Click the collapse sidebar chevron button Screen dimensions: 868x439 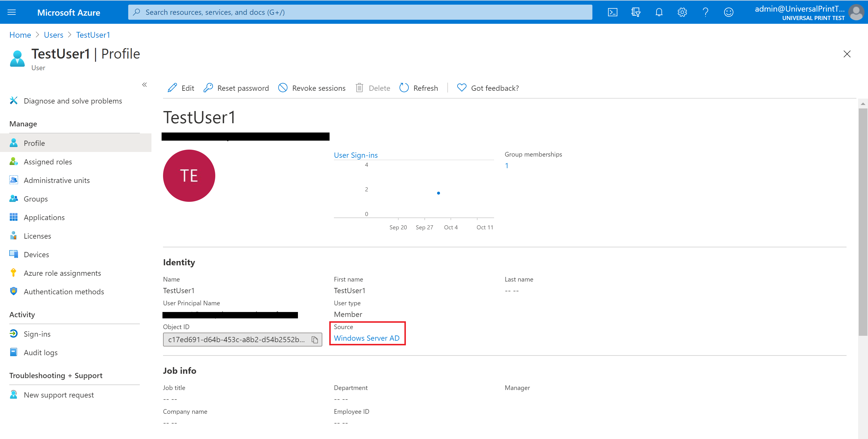(144, 85)
